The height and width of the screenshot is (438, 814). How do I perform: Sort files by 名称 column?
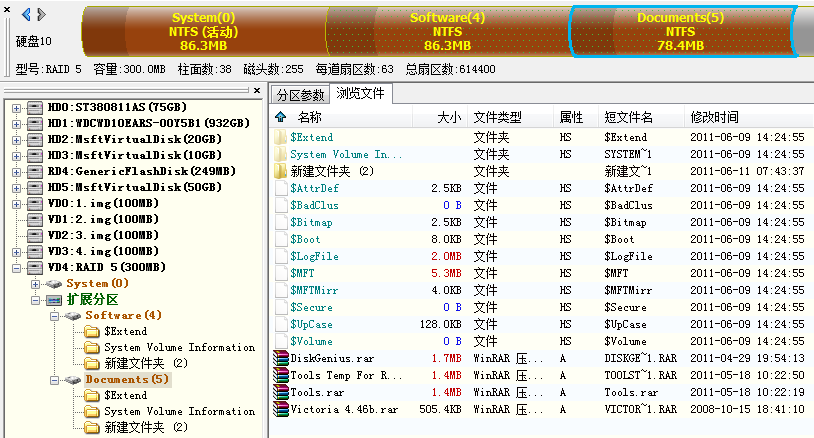pos(310,117)
